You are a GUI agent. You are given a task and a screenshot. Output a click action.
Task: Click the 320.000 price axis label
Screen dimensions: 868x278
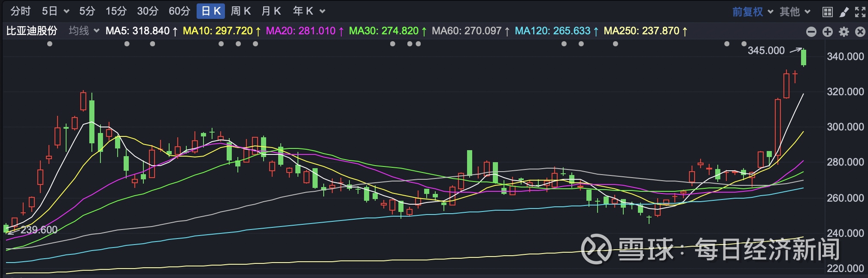click(x=845, y=92)
